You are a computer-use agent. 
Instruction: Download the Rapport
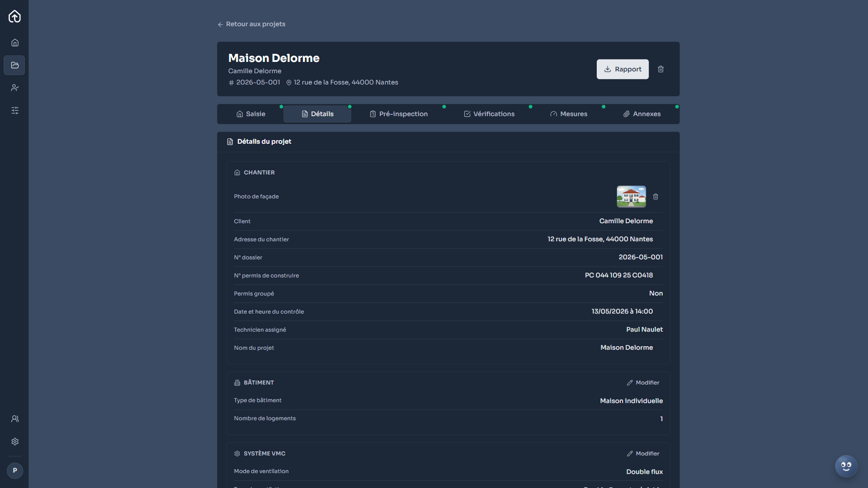click(623, 69)
